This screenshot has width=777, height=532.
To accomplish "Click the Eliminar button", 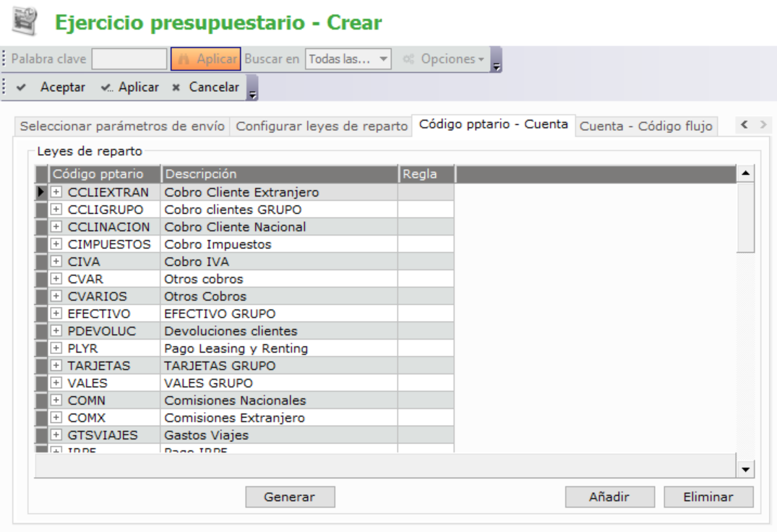I will tap(708, 497).
